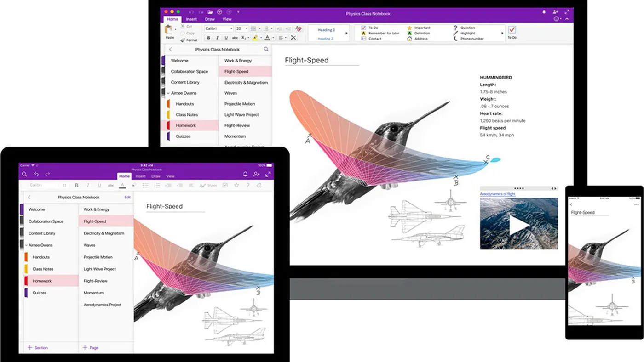Screen dimensions: 644x362
Task: Open the Insert tab
Action: pos(191,19)
